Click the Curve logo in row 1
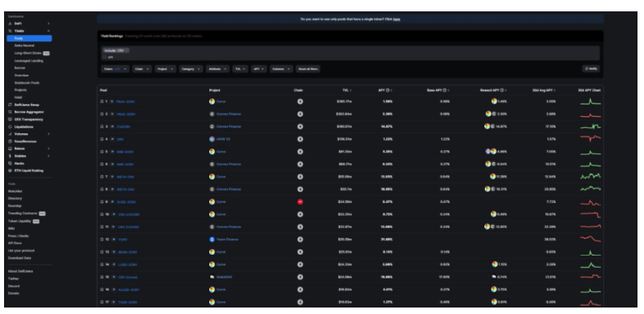The image size is (644, 314). pyautogui.click(x=212, y=101)
